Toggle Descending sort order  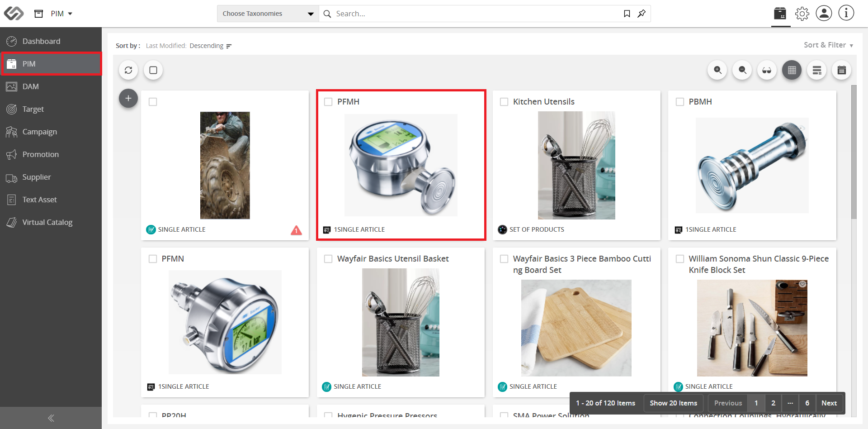click(x=211, y=46)
